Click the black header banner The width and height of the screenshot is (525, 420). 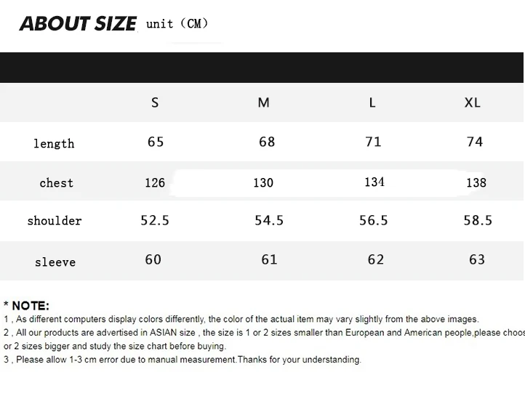coord(262,68)
